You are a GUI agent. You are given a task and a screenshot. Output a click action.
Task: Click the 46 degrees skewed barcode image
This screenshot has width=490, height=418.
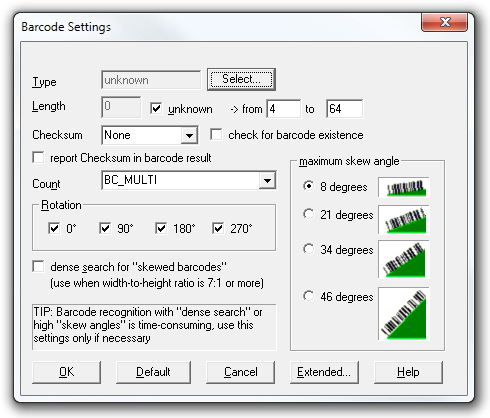point(404,314)
